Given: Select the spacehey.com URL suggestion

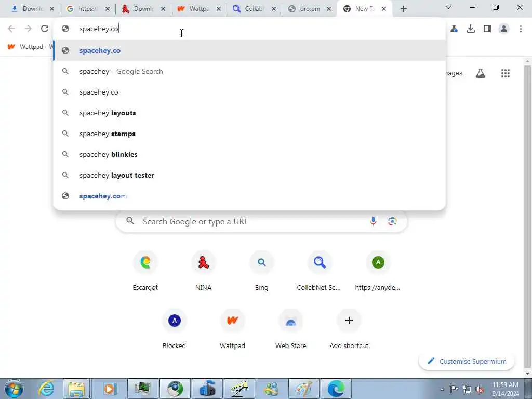Looking at the screenshot, I should tap(250, 196).
